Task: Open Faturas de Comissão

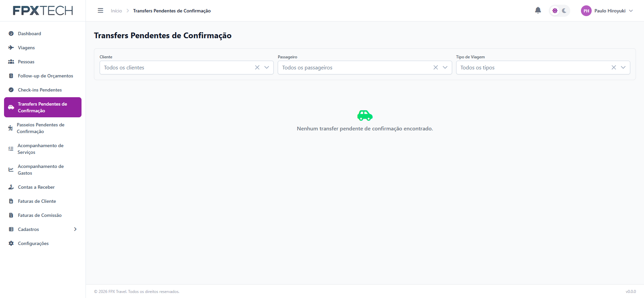Action: [x=43, y=215]
